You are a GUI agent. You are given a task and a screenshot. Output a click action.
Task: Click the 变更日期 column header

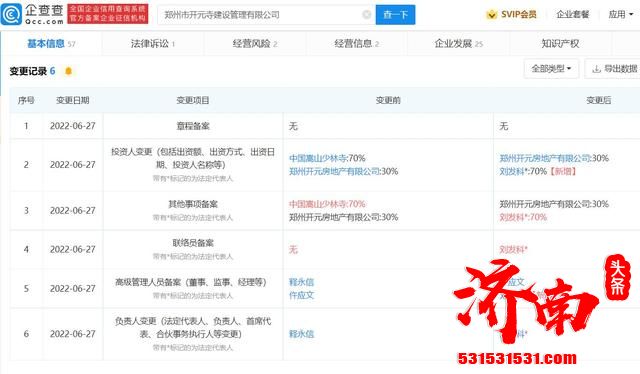pos(73,100)
